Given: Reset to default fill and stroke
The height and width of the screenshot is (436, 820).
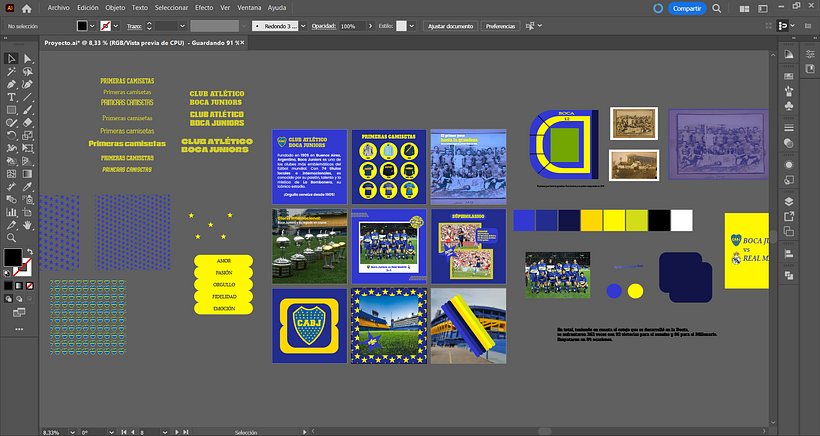Looking at the screenshot, I should [7, 273].
